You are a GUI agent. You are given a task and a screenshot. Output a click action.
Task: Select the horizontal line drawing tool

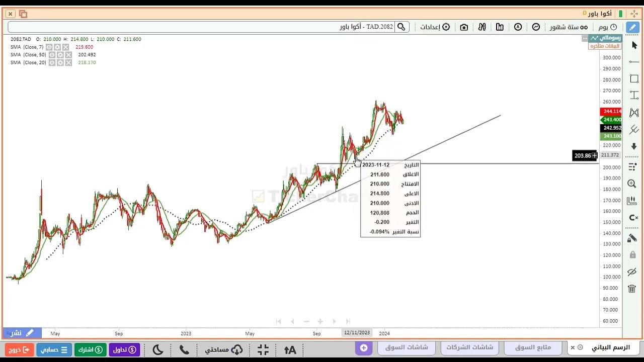634,62
